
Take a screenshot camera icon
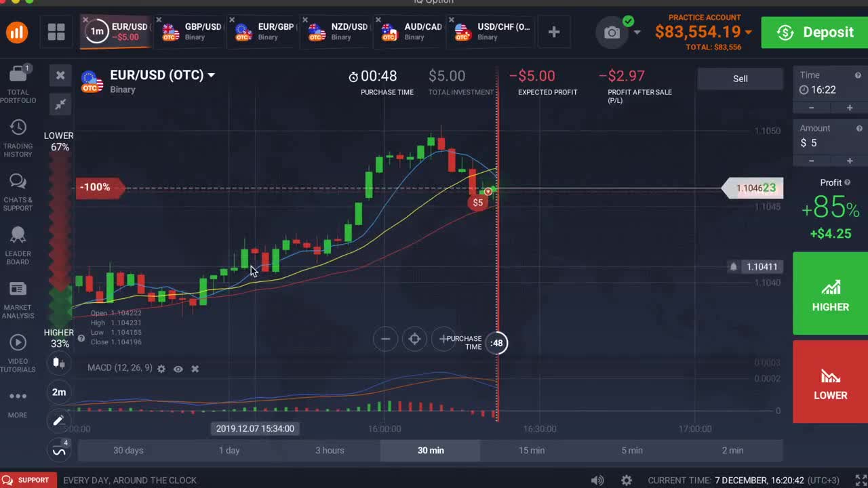coord(612,32)
